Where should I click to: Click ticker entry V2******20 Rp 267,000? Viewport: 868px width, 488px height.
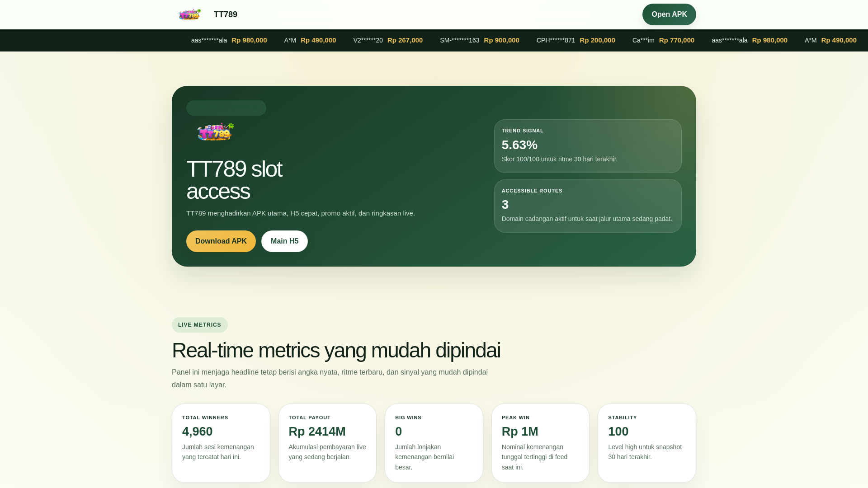[x=388, y=40]
